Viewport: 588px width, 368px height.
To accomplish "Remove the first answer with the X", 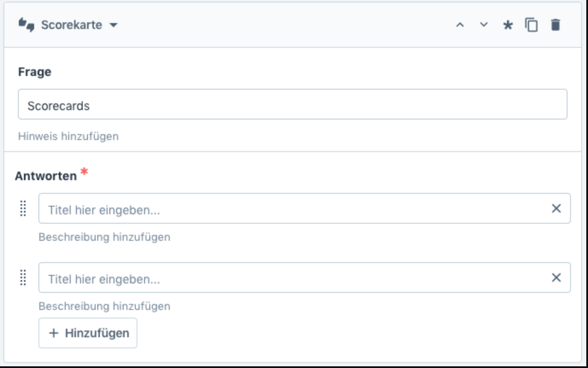I will [x=556, y=209].
